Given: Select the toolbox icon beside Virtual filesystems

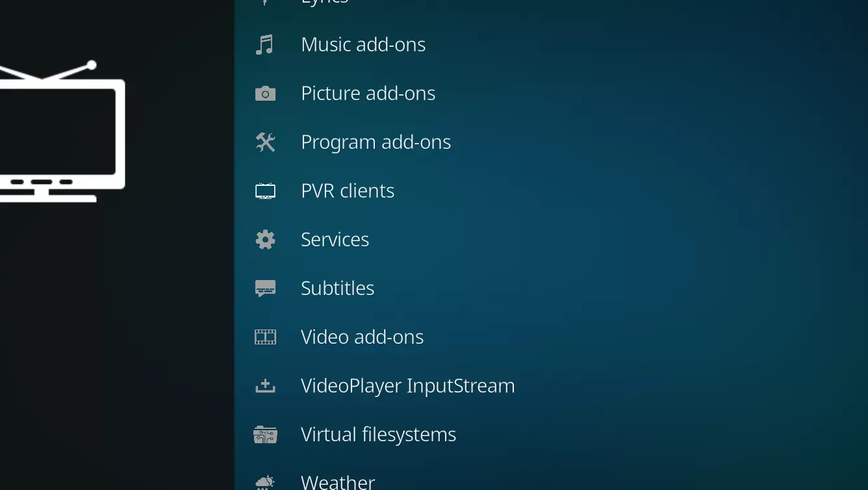Looking at the screenshot, I should coord(265,434).
